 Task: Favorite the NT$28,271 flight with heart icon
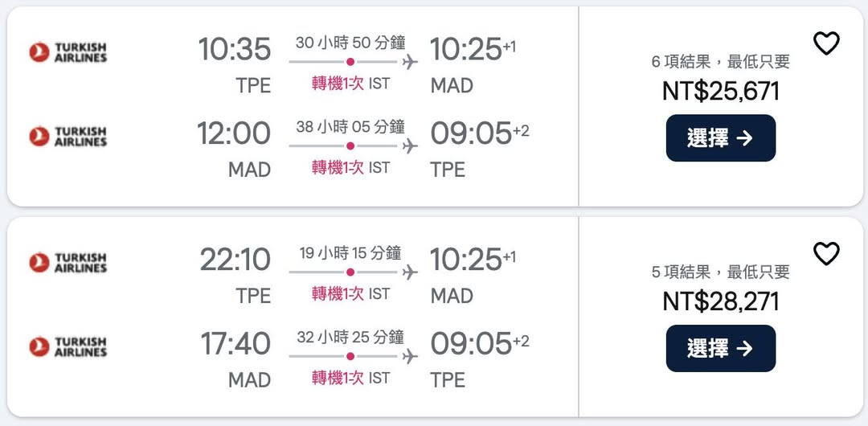826,254
